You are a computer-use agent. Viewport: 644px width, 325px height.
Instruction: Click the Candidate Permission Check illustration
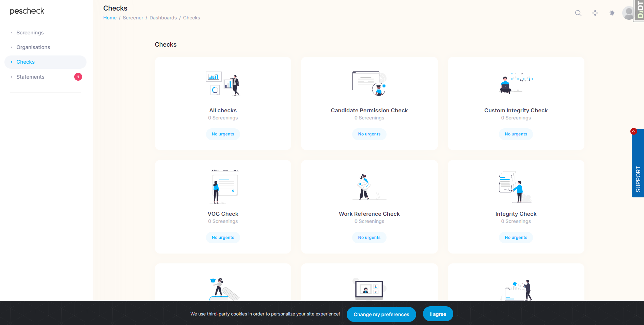point(369,84)
